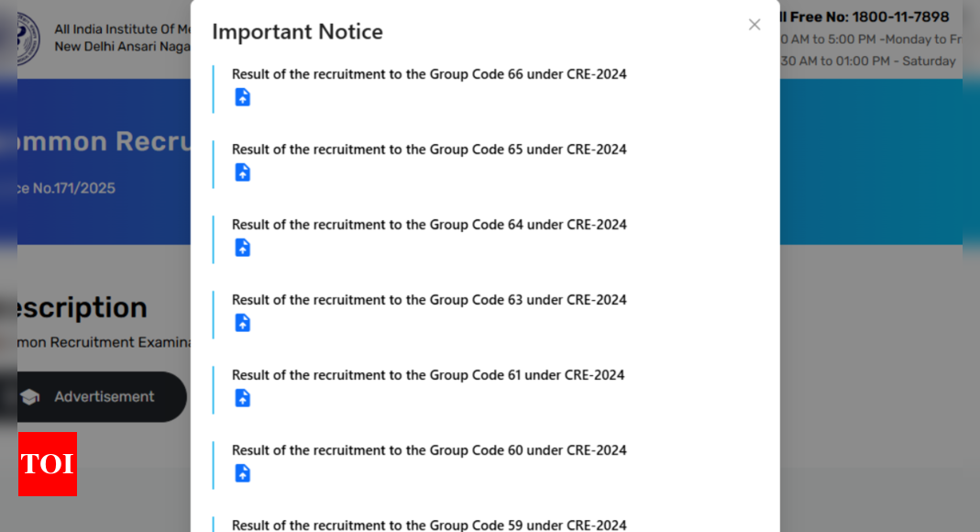Image resolution: width=980 pixels, height=532 pixels.
Task: Open the Group Code 65 result file icon
Action: point(243,172)
